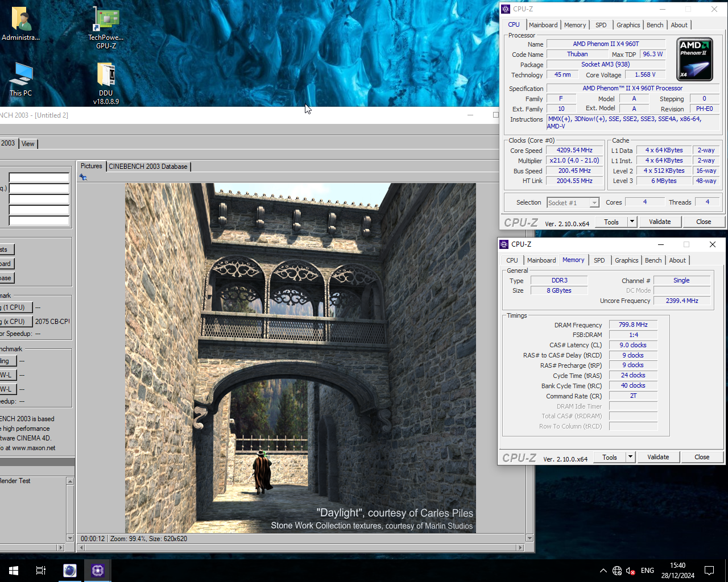The image size is (728, 582).
Task: Click Tools button in lower CPU-Z window
Action: point(610,457)
